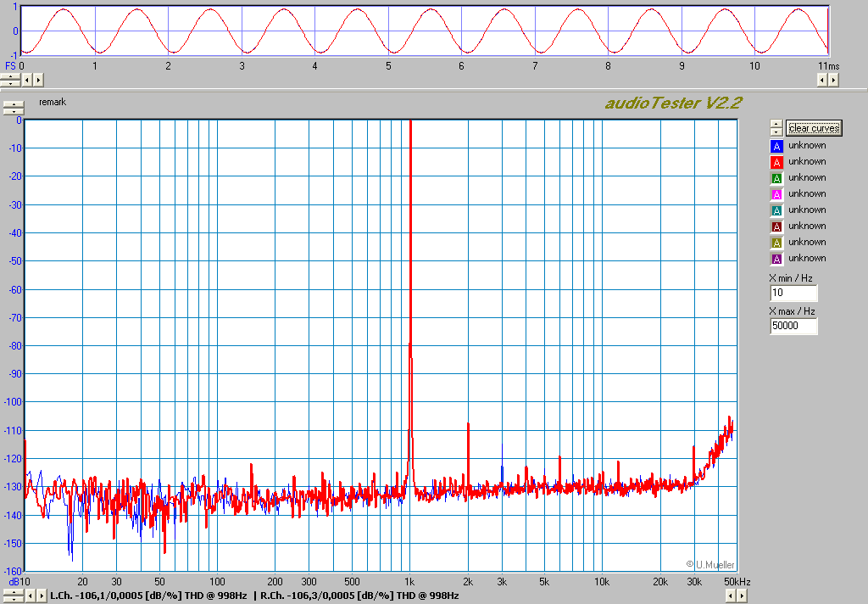
Task: Toggle the purple curve A button
Action: (776, 258)
